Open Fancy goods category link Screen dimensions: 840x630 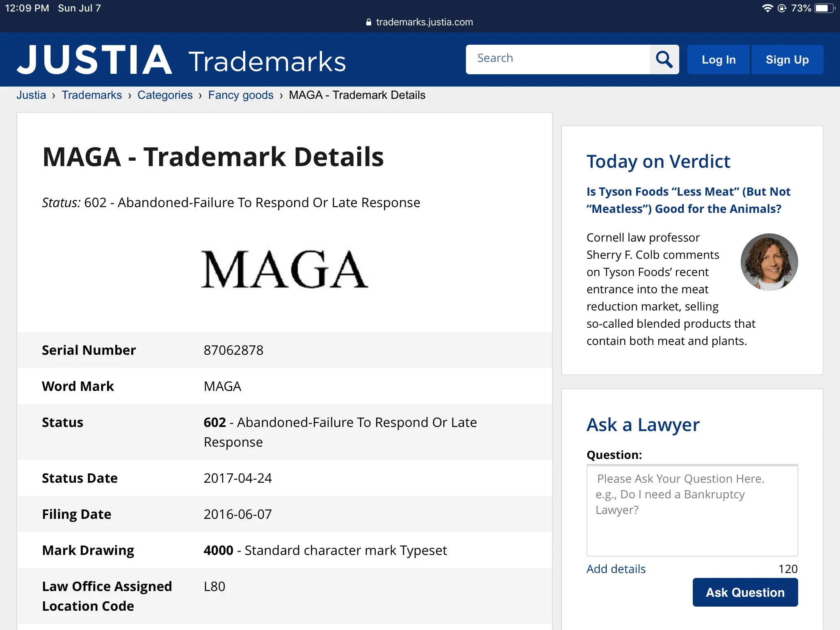coord(241,95)
